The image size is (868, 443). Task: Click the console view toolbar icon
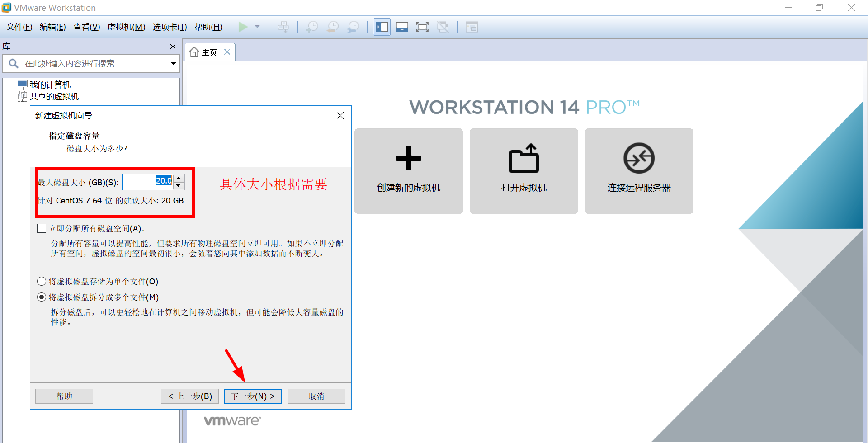[472, 27]
